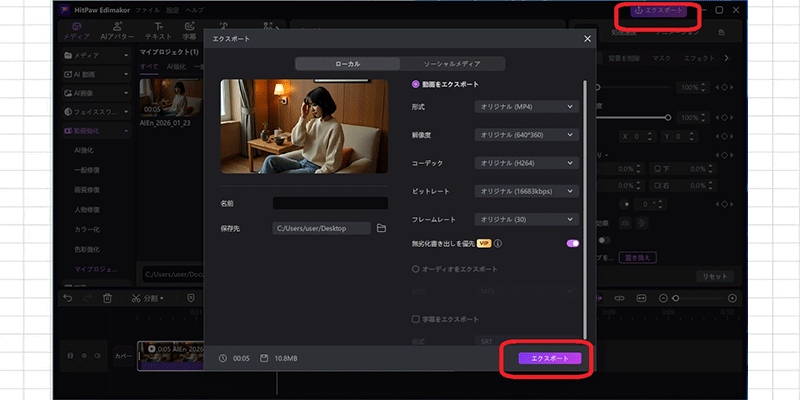
Task: Click the リセット button
Action: [715, 276]
